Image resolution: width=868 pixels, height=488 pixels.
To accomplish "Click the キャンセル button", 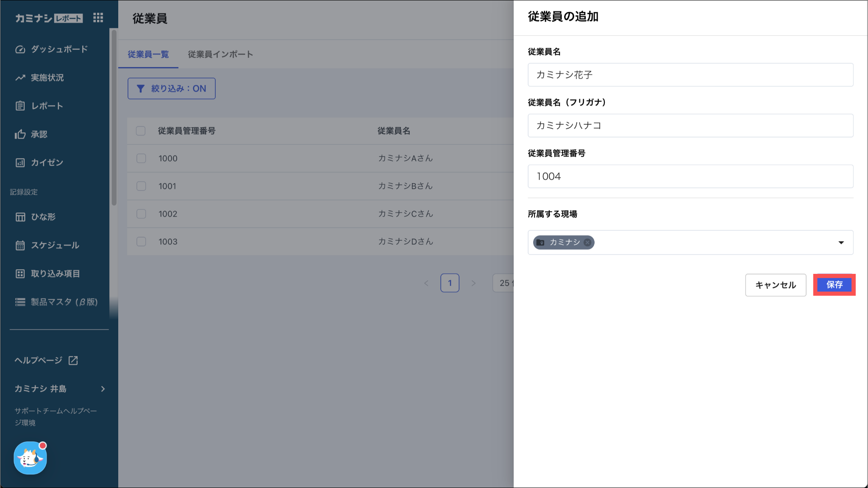I will [x=776, y=285].
